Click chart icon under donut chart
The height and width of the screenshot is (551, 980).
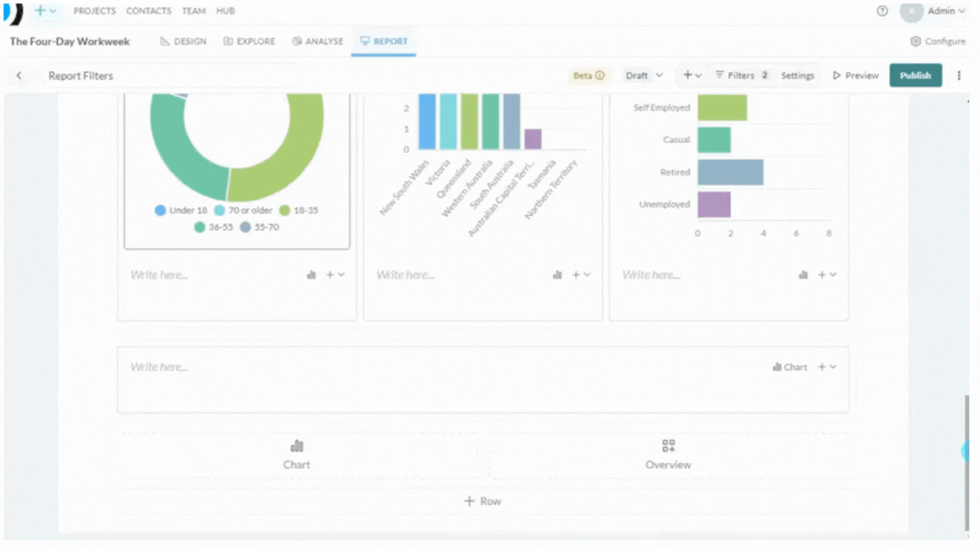click(311, 275)
